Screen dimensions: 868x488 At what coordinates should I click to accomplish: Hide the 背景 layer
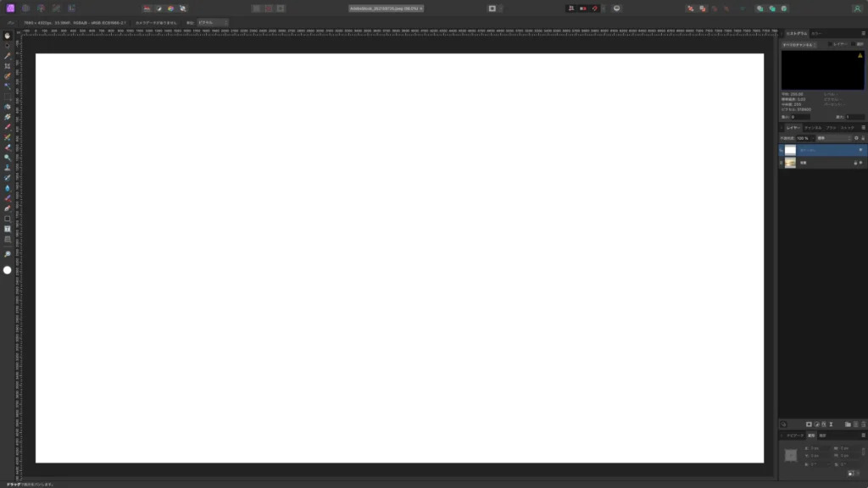(860, 163)
